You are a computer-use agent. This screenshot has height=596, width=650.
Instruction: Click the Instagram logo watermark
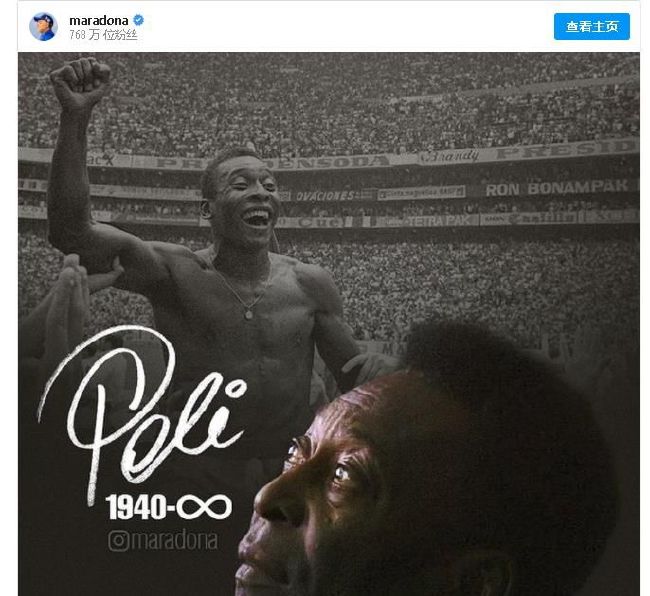pos(119,541)
